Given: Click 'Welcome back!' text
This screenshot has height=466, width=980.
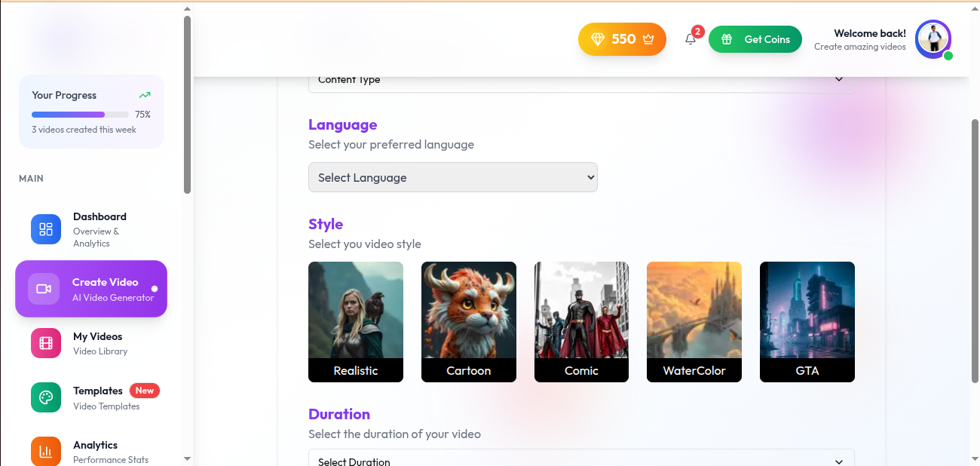Looking at the screenshot, I should pyautogui.click(x=870, y=33).
